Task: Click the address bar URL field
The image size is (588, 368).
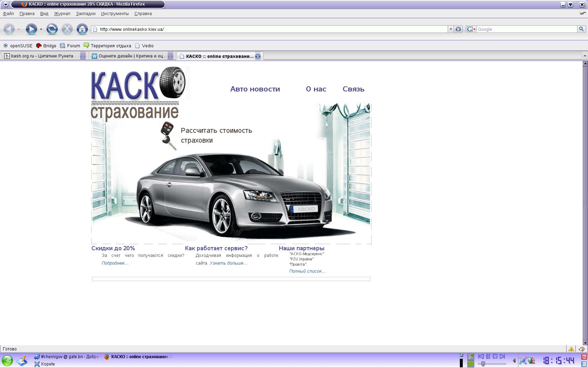Action: (269, 29)
